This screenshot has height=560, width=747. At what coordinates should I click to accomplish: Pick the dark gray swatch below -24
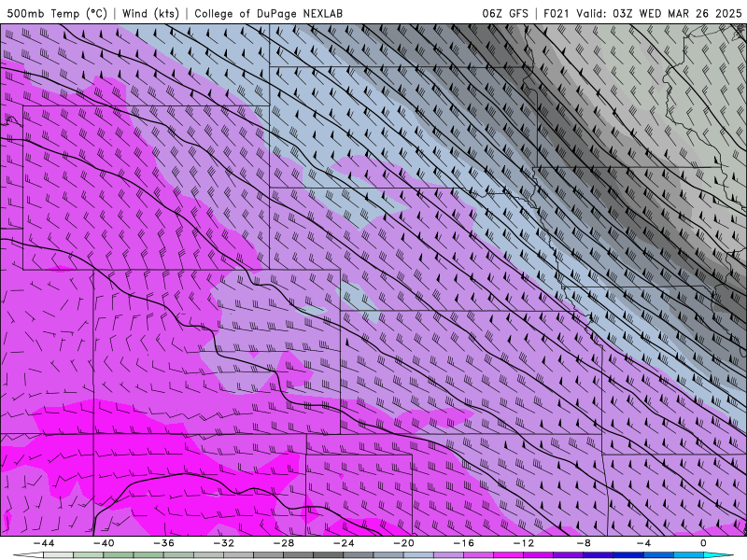[329, 555]
